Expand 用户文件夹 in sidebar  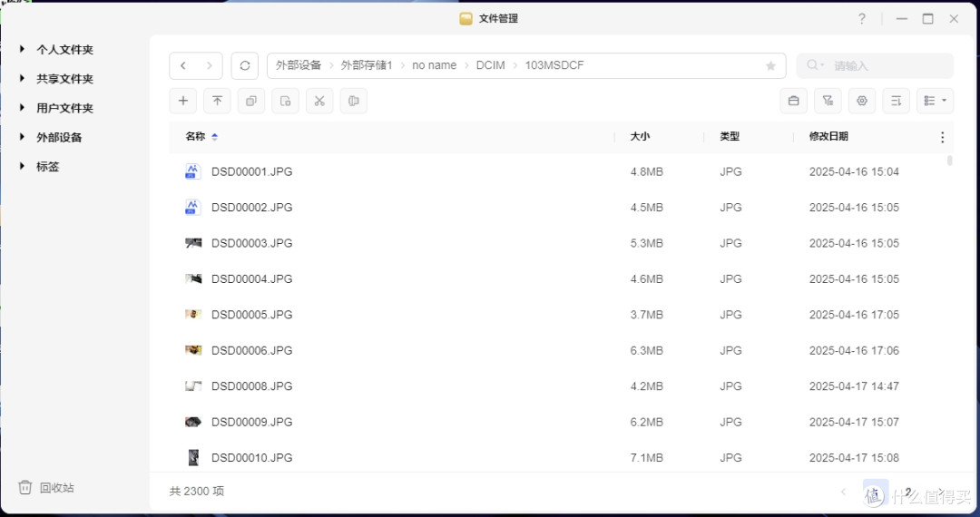click(22, 107)
